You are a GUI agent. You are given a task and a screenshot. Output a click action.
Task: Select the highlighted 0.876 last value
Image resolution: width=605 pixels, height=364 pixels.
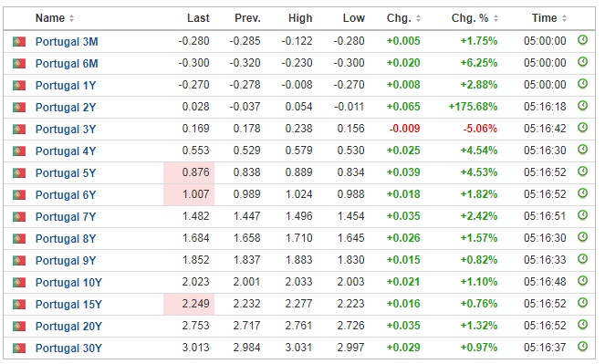[x=195, y=172]
